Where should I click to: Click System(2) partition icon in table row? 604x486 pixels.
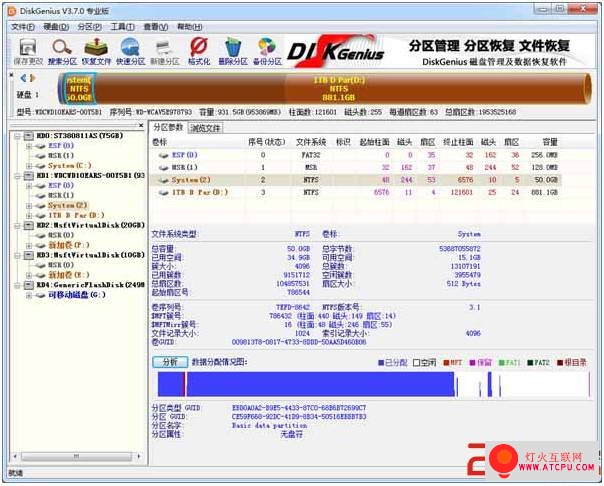(x=164, y=180)
